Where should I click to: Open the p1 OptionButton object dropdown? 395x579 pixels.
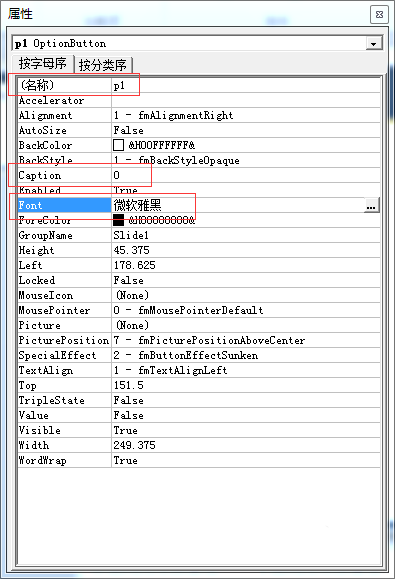click(374, 44)
